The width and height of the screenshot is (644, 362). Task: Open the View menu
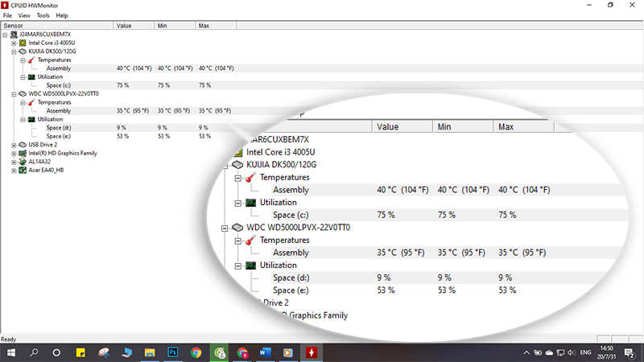click(x=24, y=15)
